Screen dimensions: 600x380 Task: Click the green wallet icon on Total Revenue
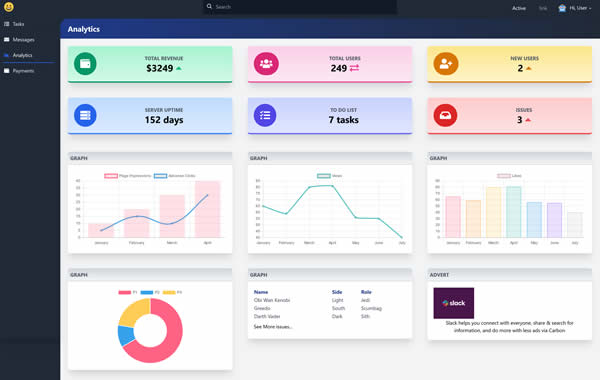(85, 64)
